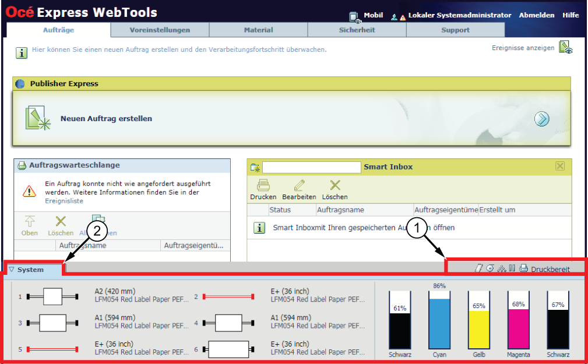Click the Lokaler Systemadministrator user link
The height and width of the screenshot is (364, 588).
coord(459,15)
